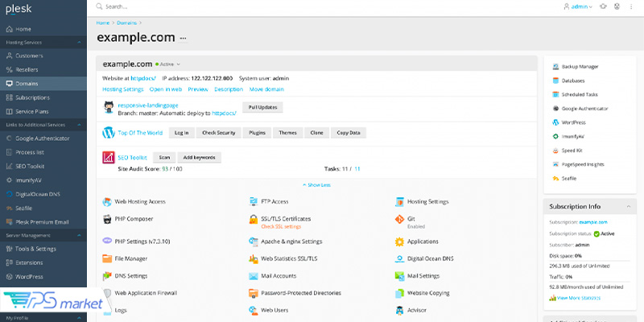This screenshot has width=644, height=322.
Task: Open the Git icon
Action: click(399, 219)
